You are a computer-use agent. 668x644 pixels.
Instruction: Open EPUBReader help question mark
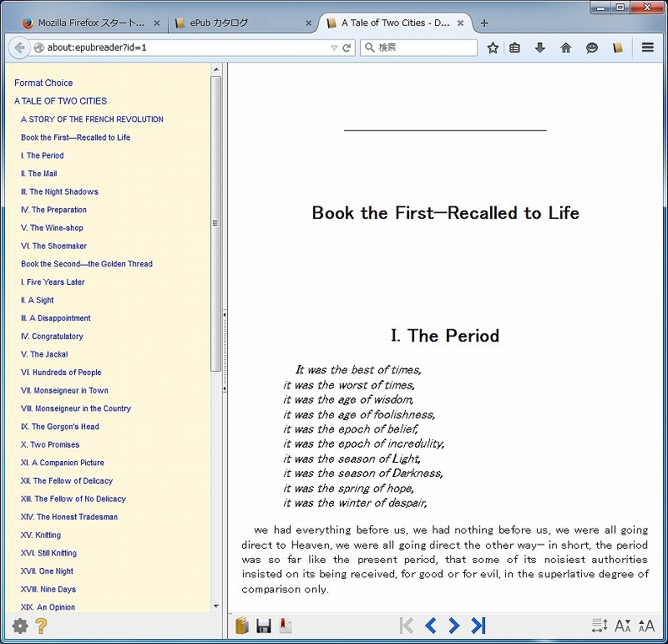point(40,626)
